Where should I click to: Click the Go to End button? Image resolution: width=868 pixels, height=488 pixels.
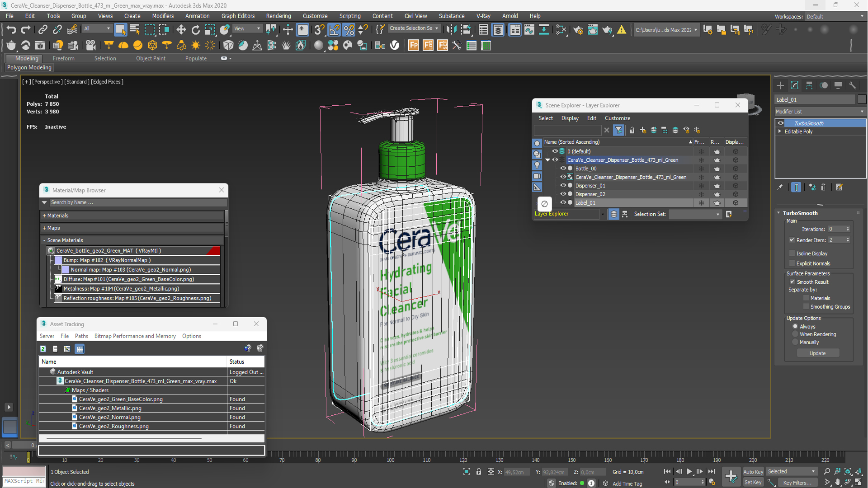[712, 471]
